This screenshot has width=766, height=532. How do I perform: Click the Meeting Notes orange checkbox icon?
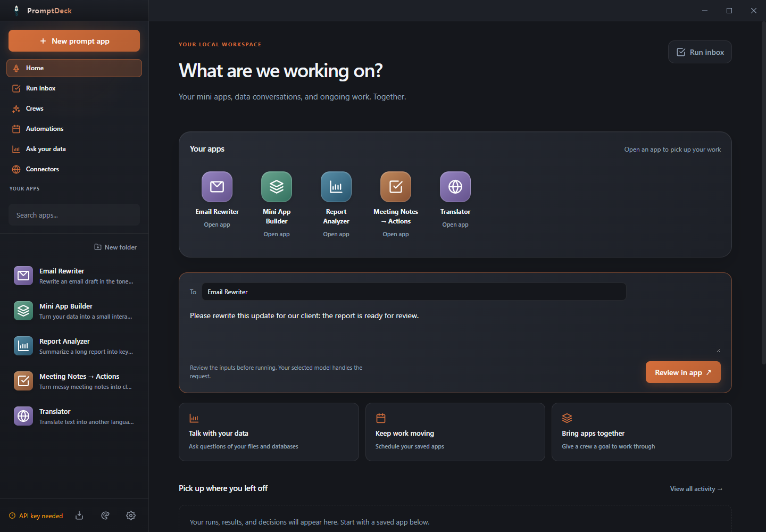coord(396,187)
